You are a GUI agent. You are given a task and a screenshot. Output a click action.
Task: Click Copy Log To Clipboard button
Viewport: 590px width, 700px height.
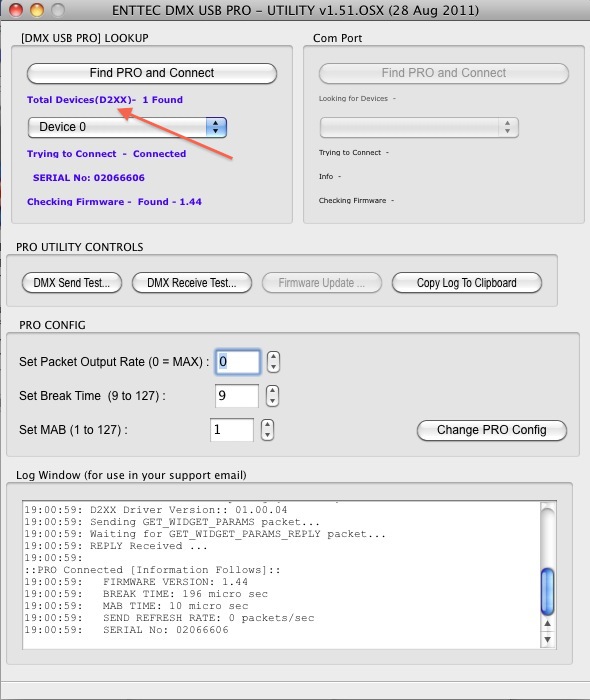467,283
